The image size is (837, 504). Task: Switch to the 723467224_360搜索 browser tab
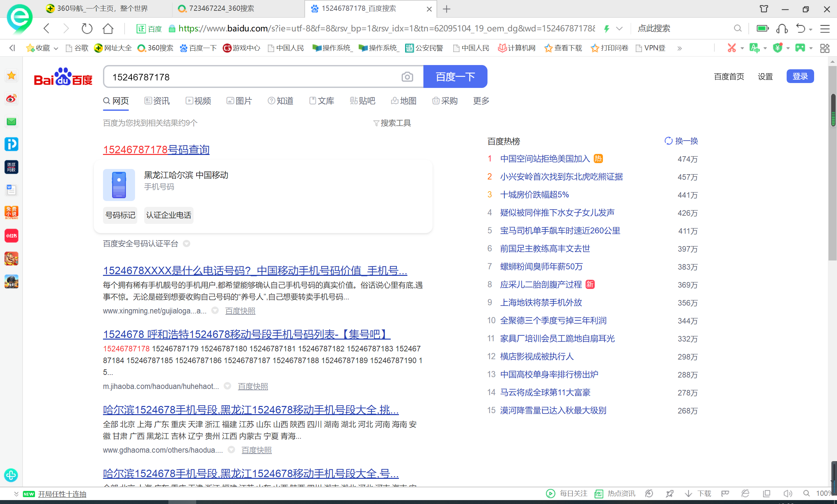tap(221, 8)
